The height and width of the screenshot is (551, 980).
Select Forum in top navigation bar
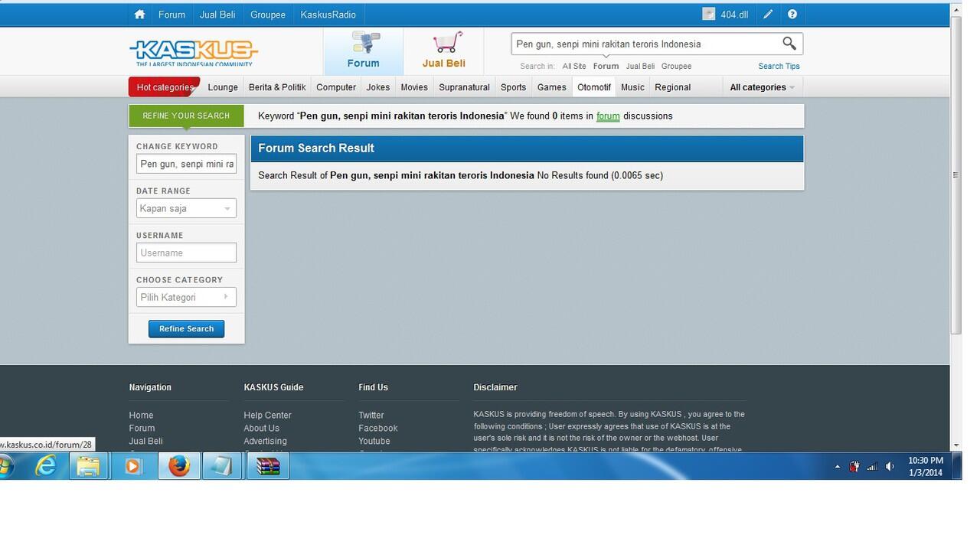pos(171,15)
